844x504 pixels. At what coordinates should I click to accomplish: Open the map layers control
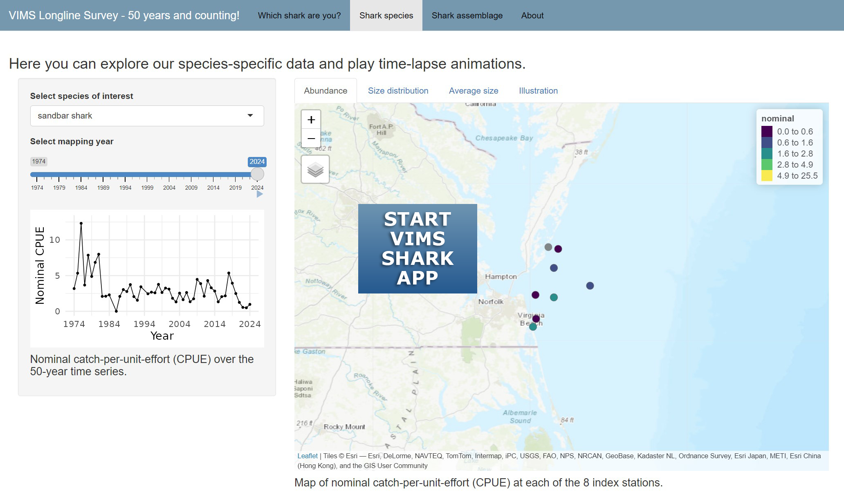(x=315, y=169)
